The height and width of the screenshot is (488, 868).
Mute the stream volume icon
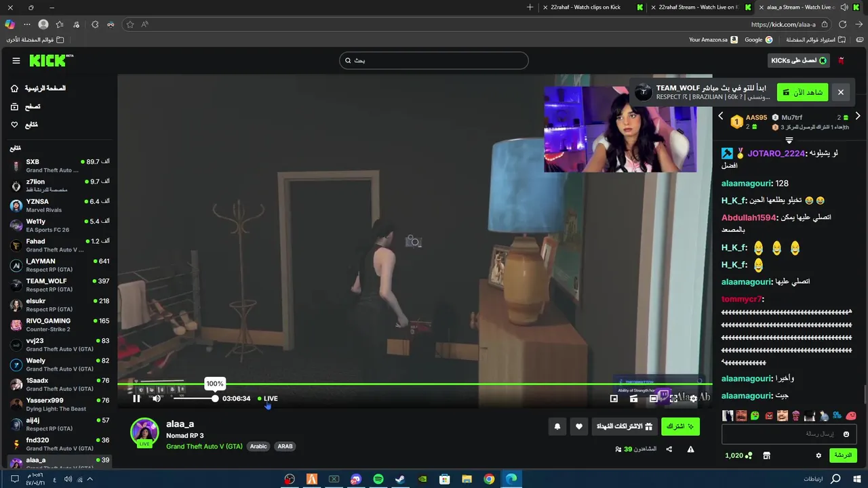pyautogui.click(x=157, y=399)
